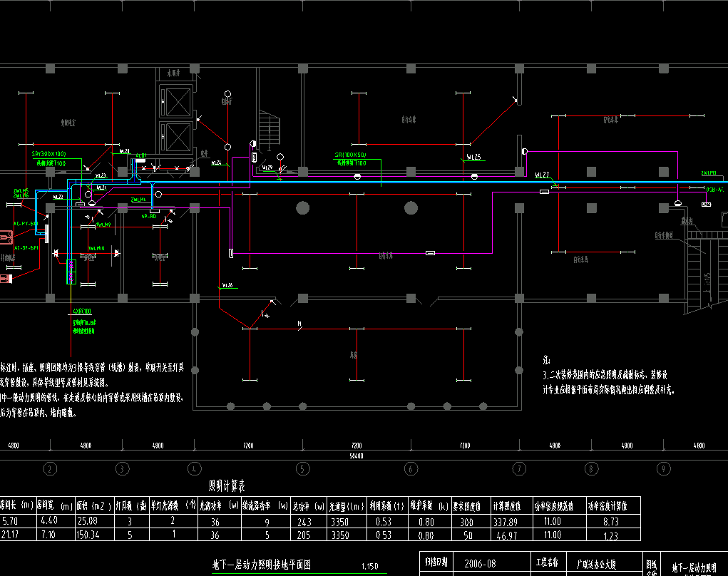Select table cell value 8.73

click(611, 522)
